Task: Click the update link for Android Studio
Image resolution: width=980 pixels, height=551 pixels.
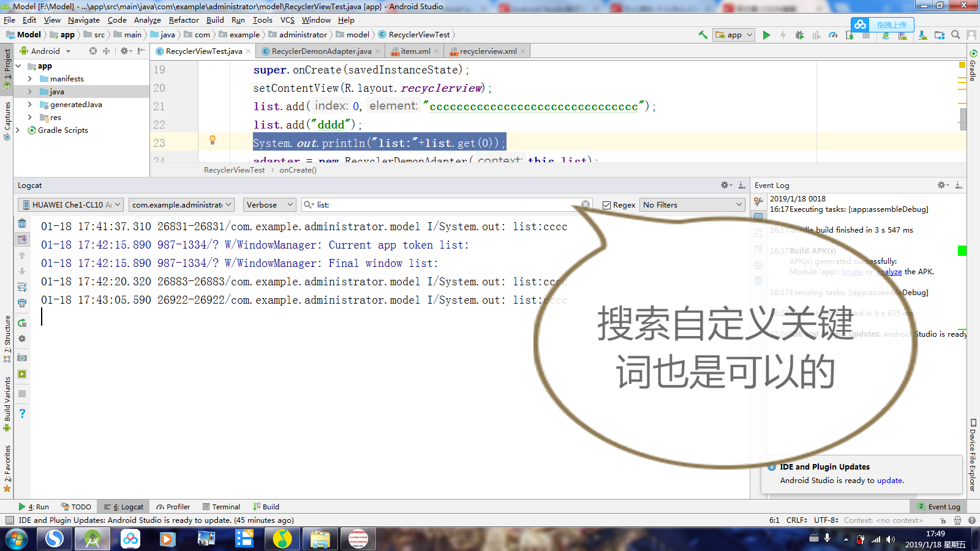Action: coord(889,480)
